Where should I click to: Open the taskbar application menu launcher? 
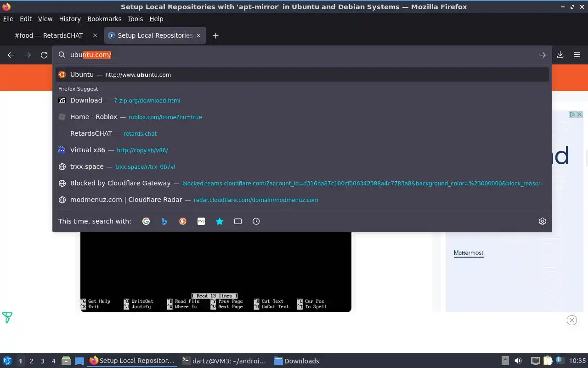7,361
